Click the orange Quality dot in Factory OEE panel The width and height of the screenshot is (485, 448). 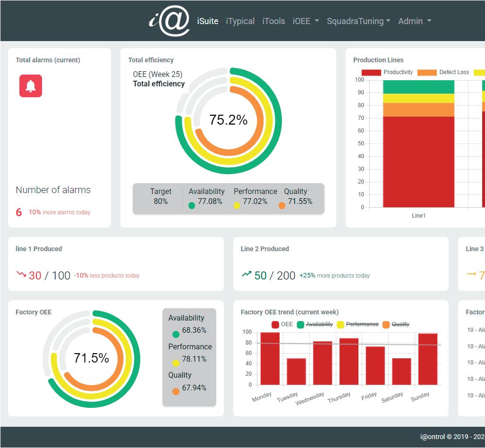point(176,391)
